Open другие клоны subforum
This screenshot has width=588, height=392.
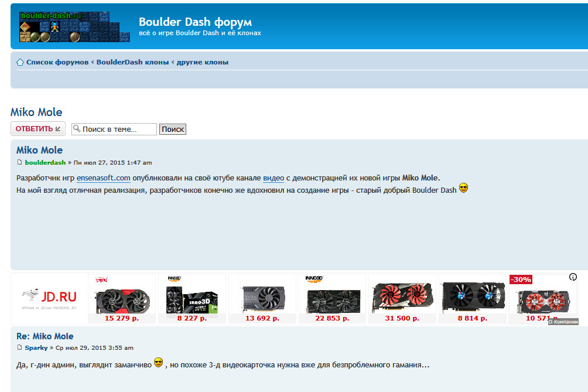203,62
